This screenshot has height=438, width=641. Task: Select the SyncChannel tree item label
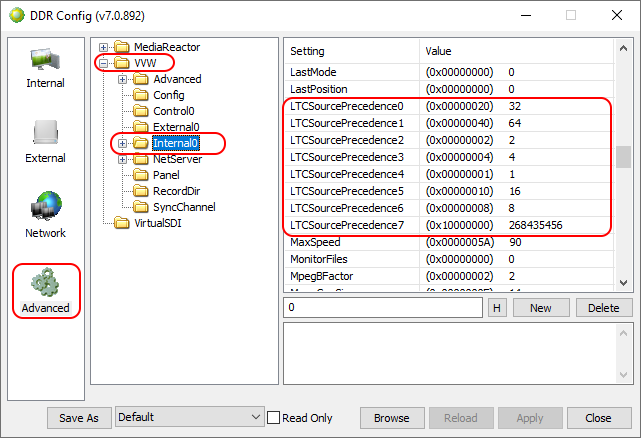pos(184,207)
